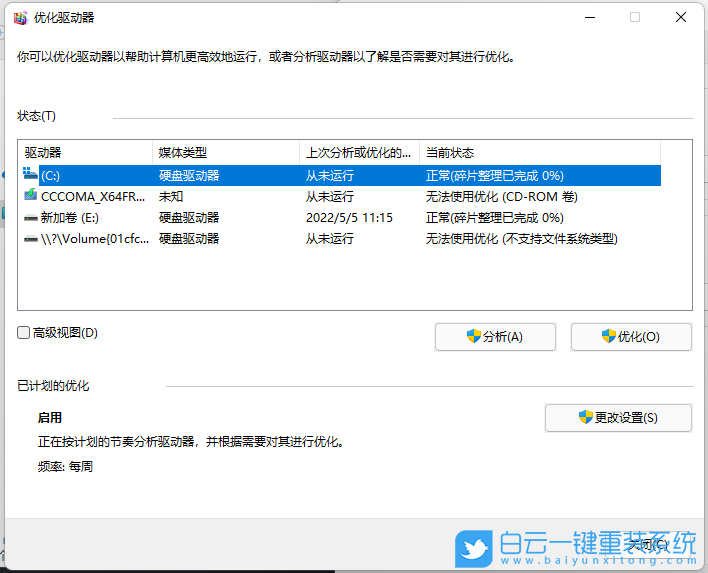Sort by the 当前状态 column header
Screen dimensions: 708x573
(540, 153)
